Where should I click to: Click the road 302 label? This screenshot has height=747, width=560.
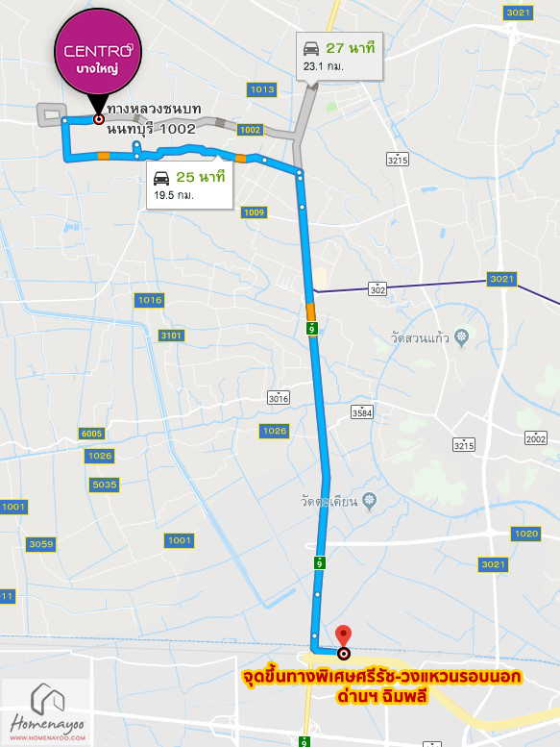(x=377, y=289)
